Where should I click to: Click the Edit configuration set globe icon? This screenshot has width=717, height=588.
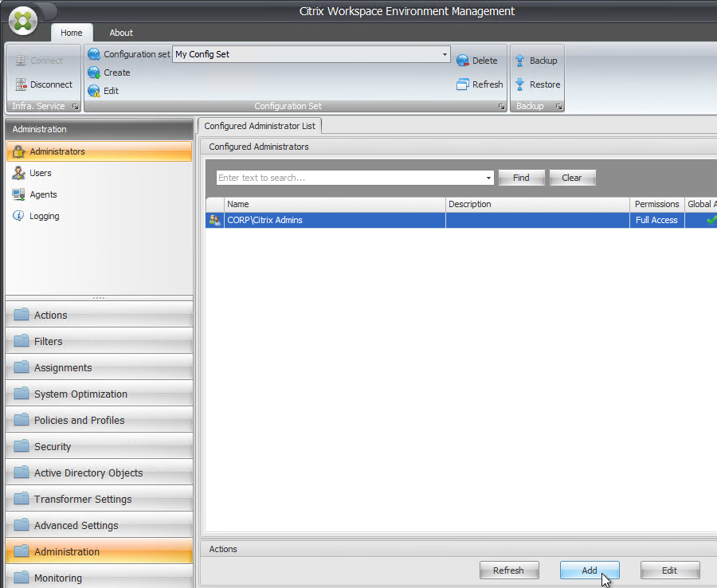94,91
